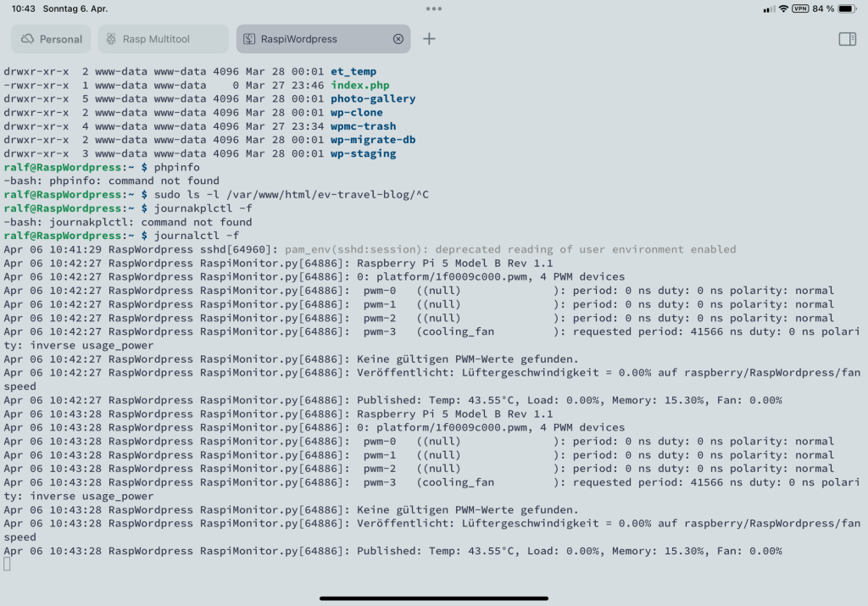This screenshot has width=868, height=606.
Task: Tap '-bash: phpinfo: command not found' line
Action: click(111, 181)
